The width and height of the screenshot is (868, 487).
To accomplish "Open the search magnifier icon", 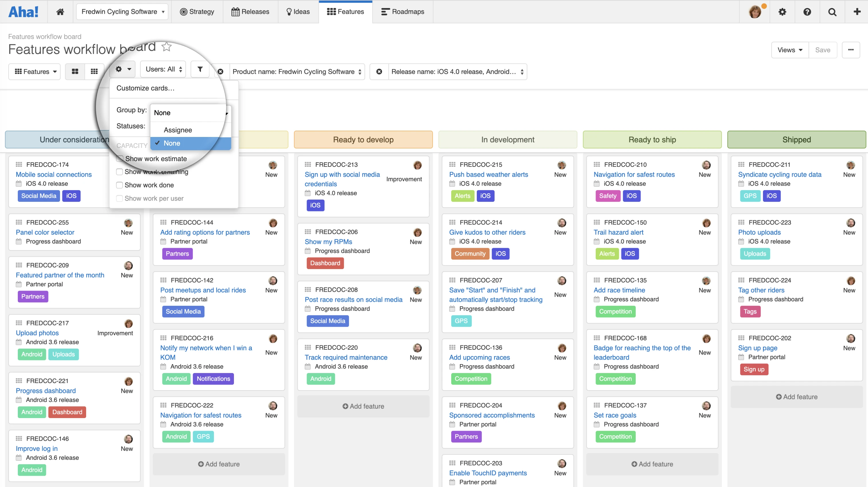I will 832,12.
